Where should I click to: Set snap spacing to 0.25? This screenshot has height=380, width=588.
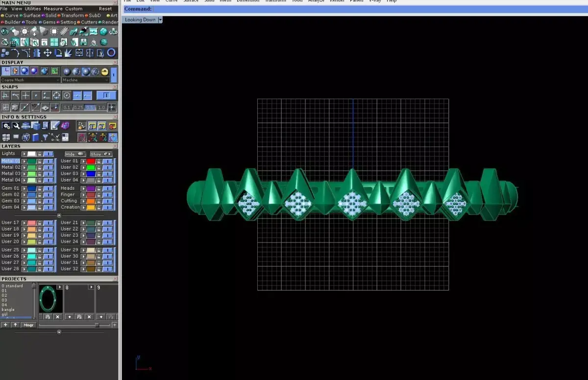(78, 107)
